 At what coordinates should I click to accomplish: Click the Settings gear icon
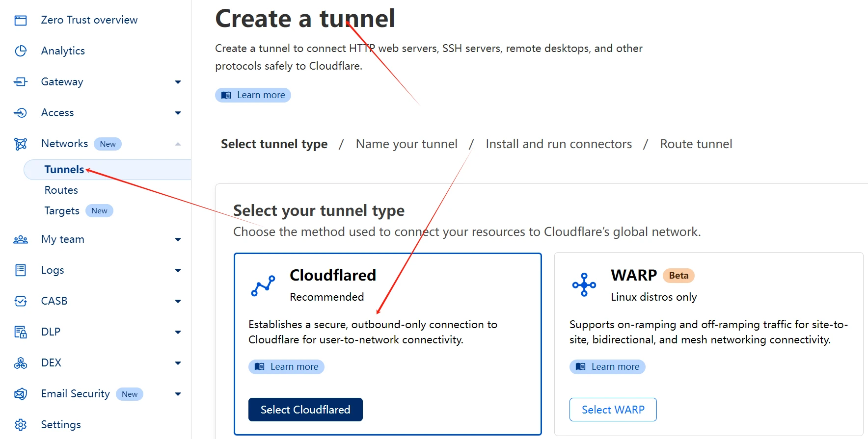coord(21,425)
